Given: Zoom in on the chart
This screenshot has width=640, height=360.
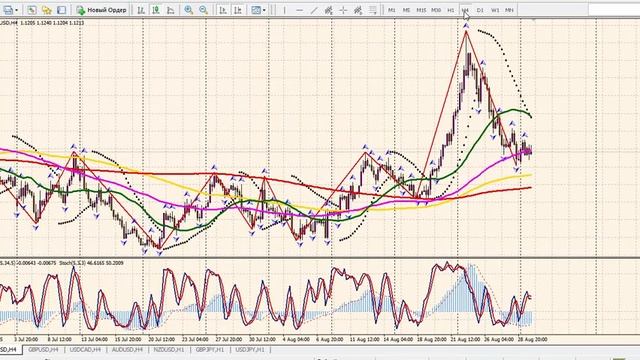Looking at the screenshot, I should (x=189, y=10).
